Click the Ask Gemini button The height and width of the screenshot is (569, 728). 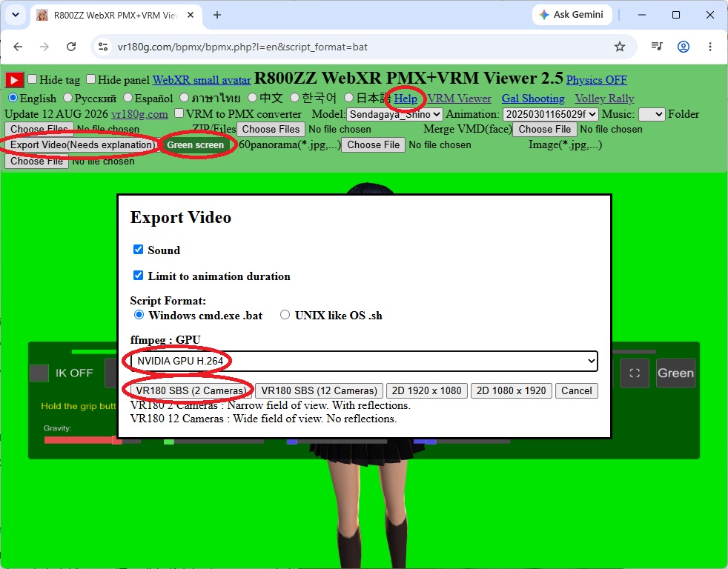point(572,15)
